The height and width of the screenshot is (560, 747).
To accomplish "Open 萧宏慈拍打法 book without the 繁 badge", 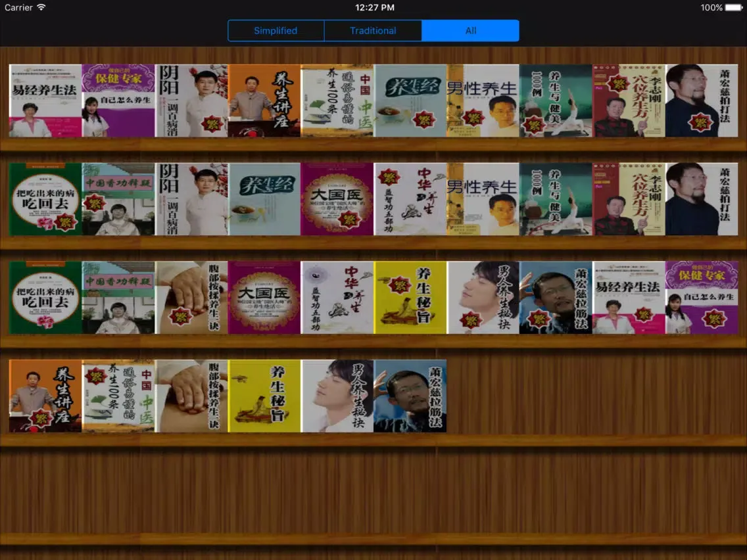I will click(x=702, y=199).
